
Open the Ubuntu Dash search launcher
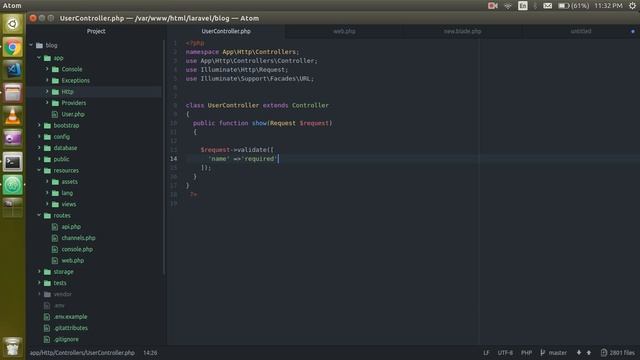[x=13, y=24]
